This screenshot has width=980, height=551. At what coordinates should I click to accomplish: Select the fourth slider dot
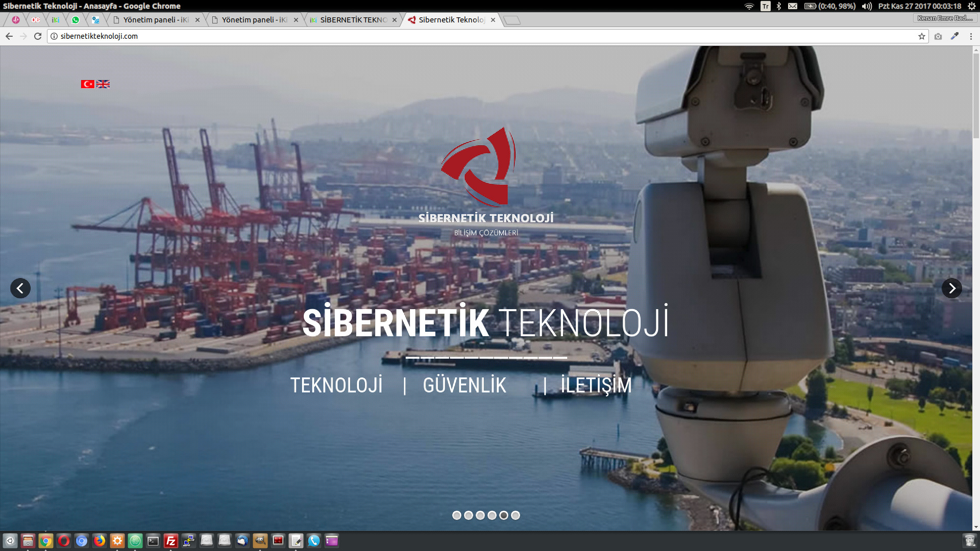pyautogui.click(x=492, y=515)
